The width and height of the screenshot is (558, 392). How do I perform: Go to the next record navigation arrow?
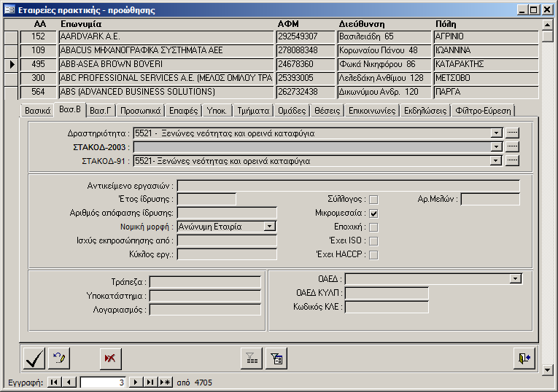135,382
